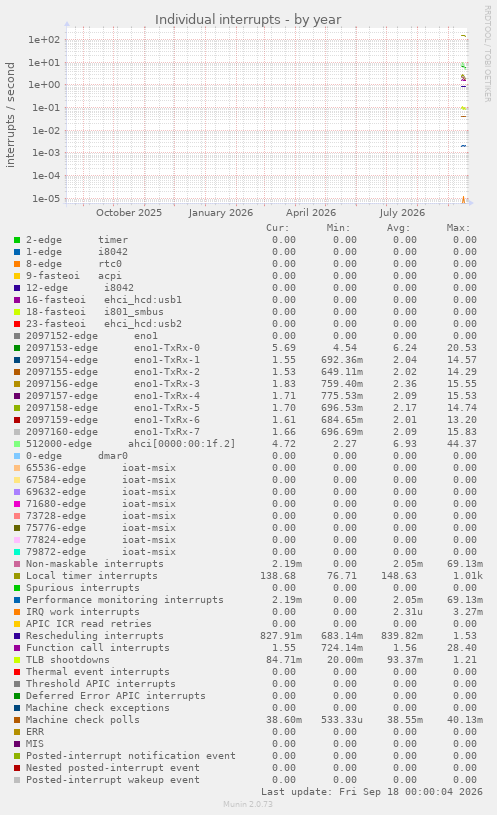The image size is (497, 815).
Task: Click the green swatch beside 2-edge timer
Action: [17, 240]
